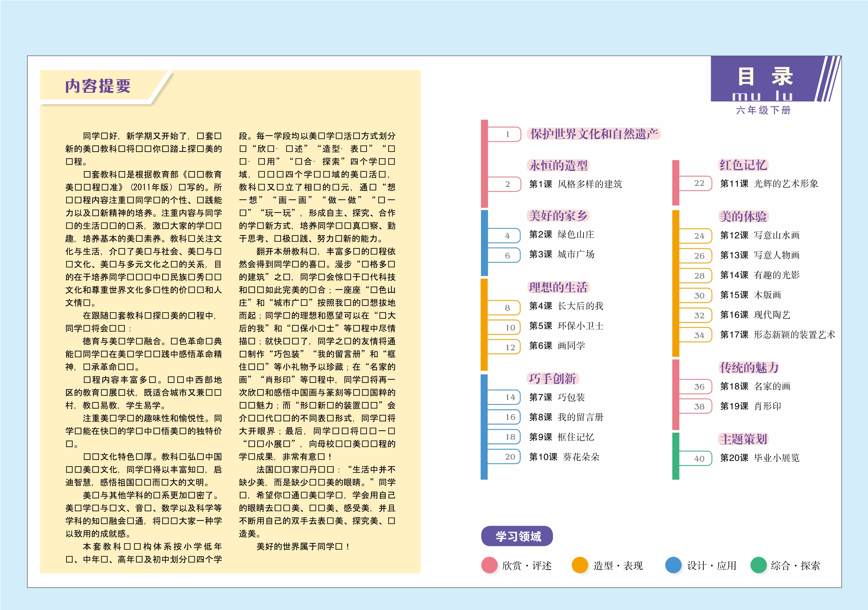Open 第17课 形态新颖的装置艺术 entry
Image resolution: width=868 pixels, height=610 pixels.
[777, 335]
